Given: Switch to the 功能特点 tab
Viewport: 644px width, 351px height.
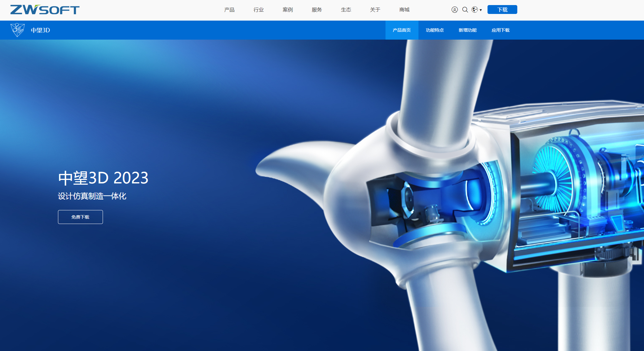Looking at the screenshot, I should (435, 30).
